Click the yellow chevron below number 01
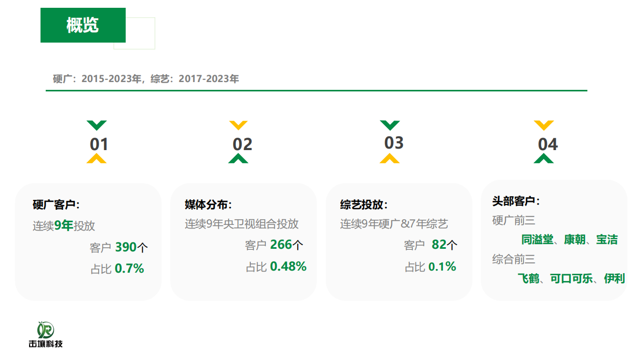The image size is (644, 362). (97, 158)
